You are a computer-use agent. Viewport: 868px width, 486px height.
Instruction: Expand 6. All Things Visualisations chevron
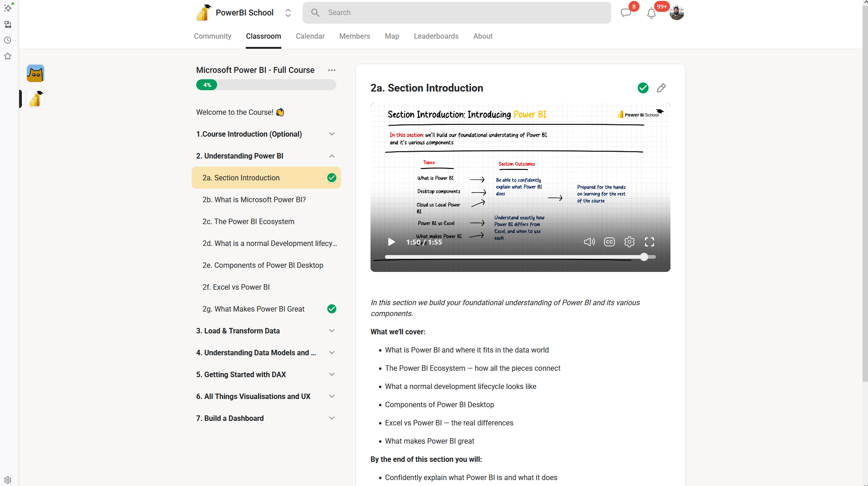point(332,396)
